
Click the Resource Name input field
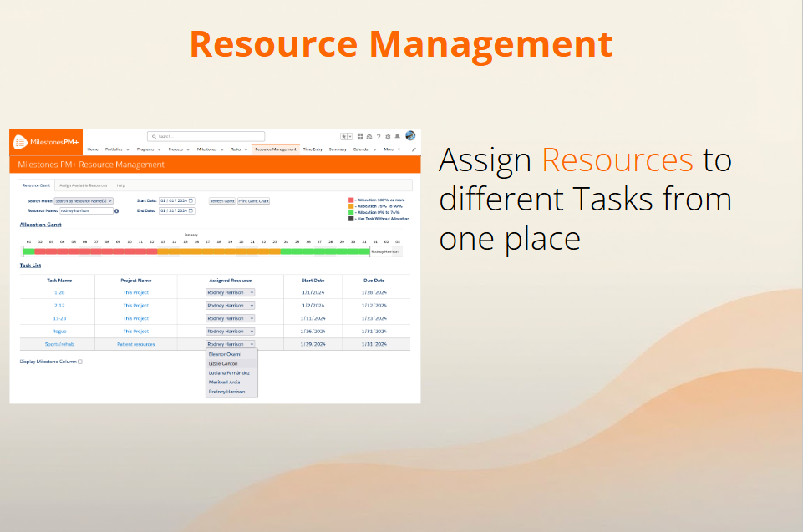coord(86,211)
